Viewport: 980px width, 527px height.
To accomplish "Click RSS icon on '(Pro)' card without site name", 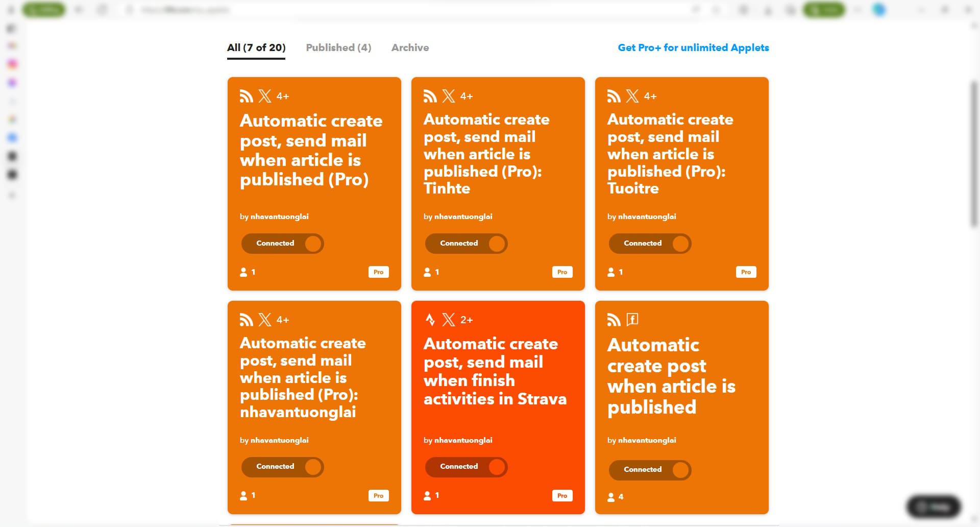I will (x=247, y=96).
